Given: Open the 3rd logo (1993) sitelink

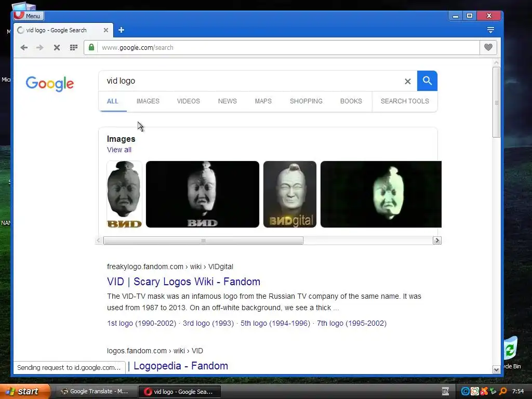Looking at the screenshot, I should click(x=208, y=323).
